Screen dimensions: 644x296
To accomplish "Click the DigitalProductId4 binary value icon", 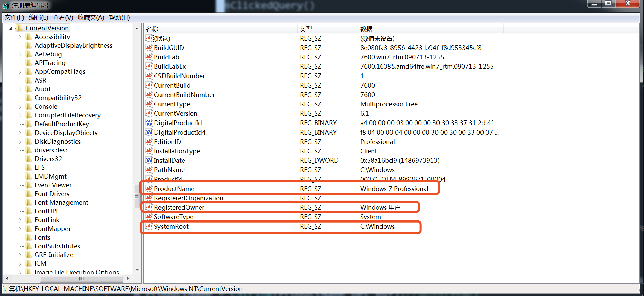I will pos(149,132).
